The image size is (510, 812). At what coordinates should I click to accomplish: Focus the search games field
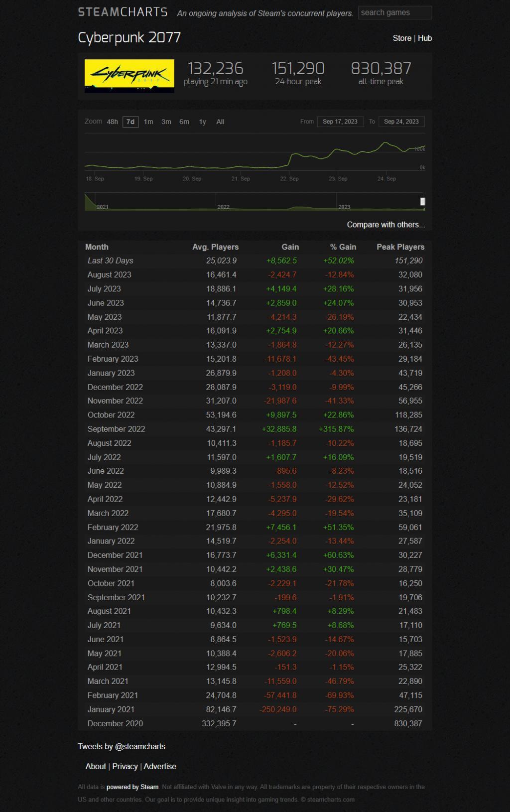395,12
